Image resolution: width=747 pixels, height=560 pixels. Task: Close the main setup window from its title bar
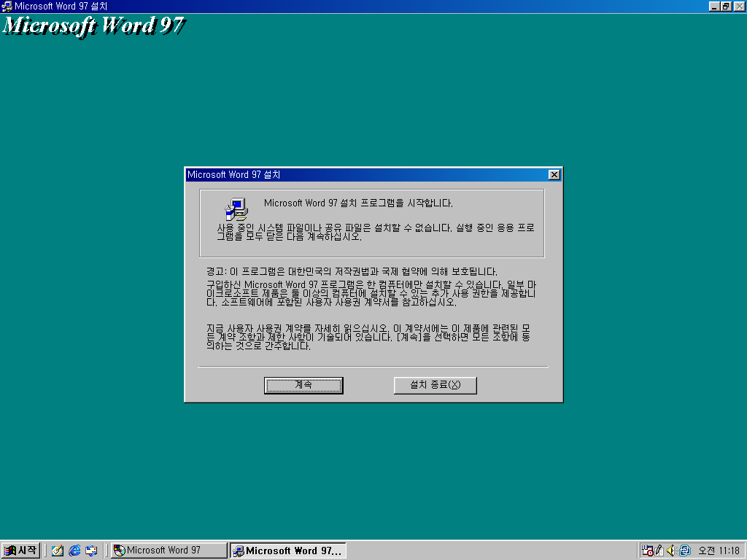point(739,6)
